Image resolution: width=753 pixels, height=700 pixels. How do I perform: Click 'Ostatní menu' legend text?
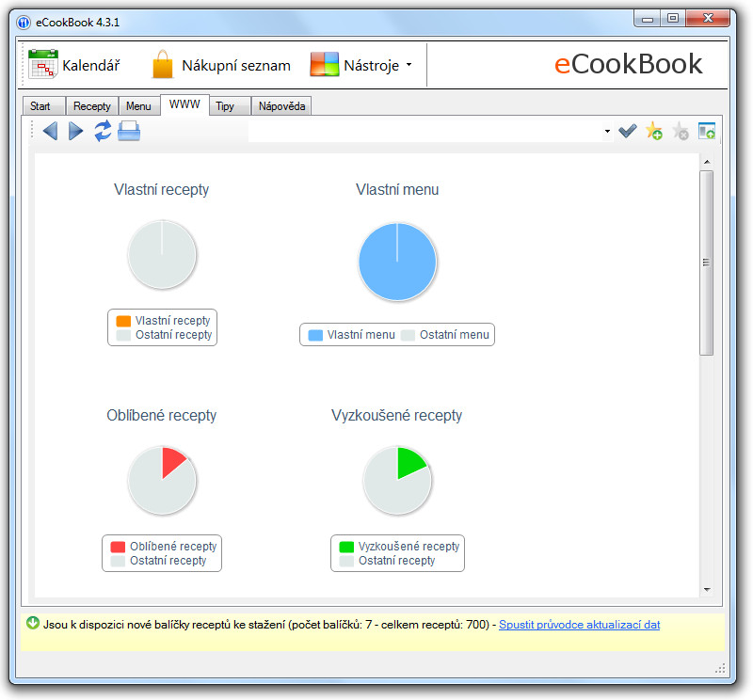point(455,335)
